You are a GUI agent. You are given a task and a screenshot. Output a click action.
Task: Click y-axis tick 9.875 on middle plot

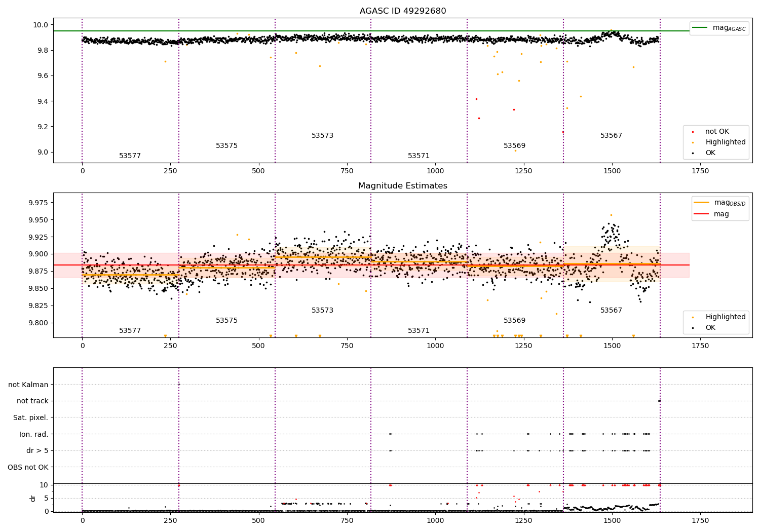tap(39, 272)
